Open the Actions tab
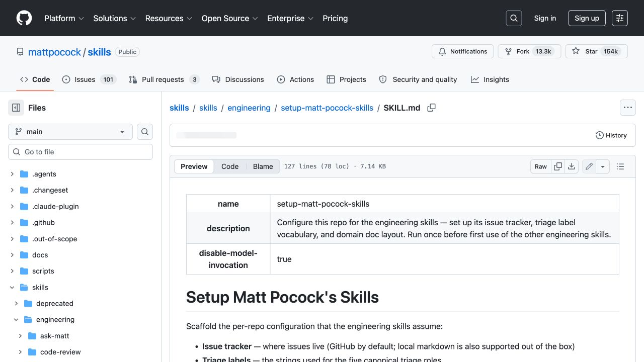Viewport: 644px width, 362px height. point(295,79)
